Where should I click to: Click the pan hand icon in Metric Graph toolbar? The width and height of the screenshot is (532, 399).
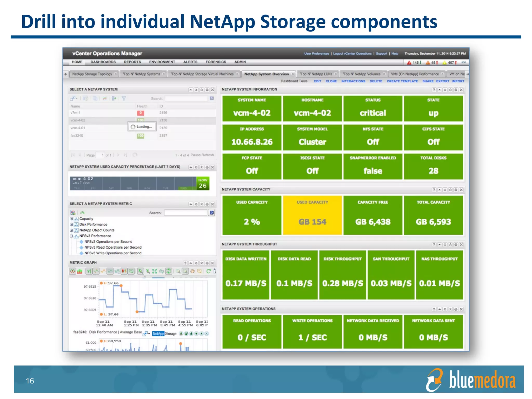click(192, 271)
